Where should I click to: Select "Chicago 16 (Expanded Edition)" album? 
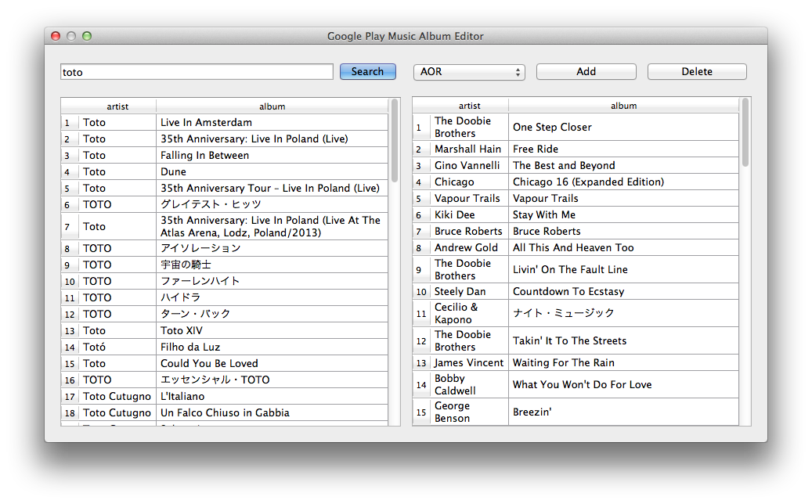pos(623,182)
